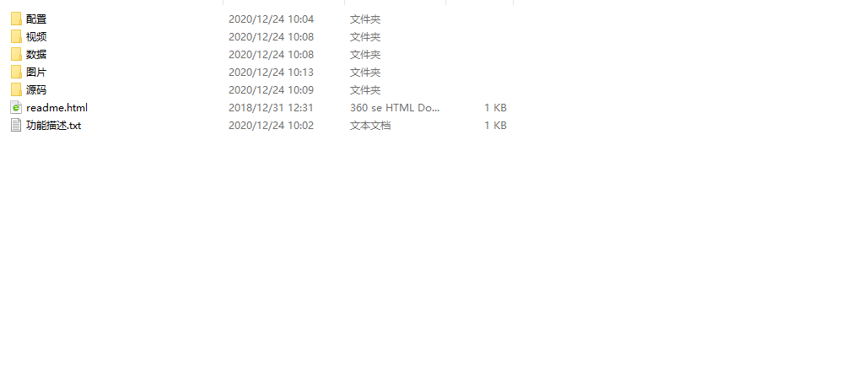The image size is (868, 388).
Task: Click the 视频 folder name
Action: click(36, 37)
